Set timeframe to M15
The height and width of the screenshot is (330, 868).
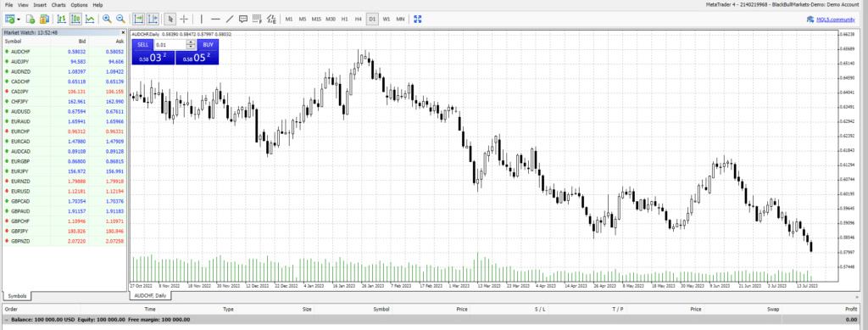(316, 19)
